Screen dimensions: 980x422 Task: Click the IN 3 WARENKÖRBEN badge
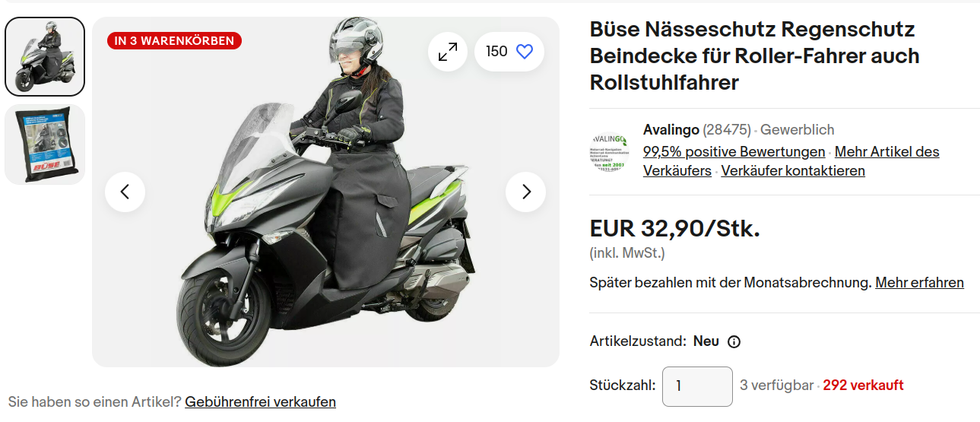click(175, 41)
